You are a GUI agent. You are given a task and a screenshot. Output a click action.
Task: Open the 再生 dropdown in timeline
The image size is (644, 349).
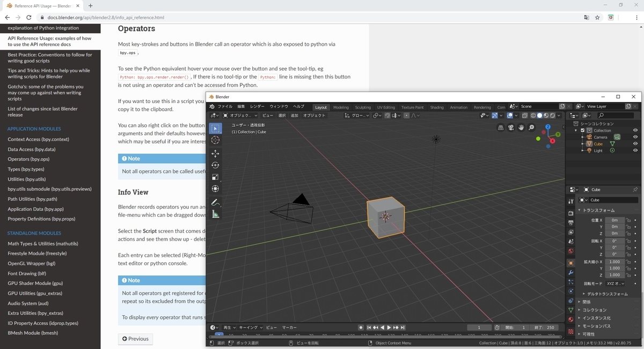230,328
